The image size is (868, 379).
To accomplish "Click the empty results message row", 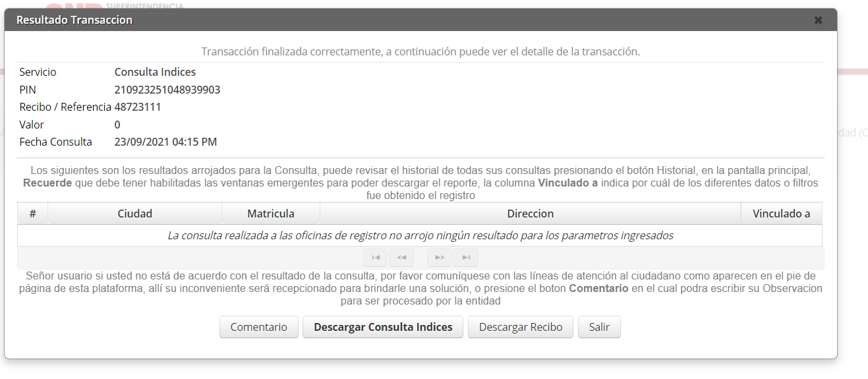I will pos(420,235).
